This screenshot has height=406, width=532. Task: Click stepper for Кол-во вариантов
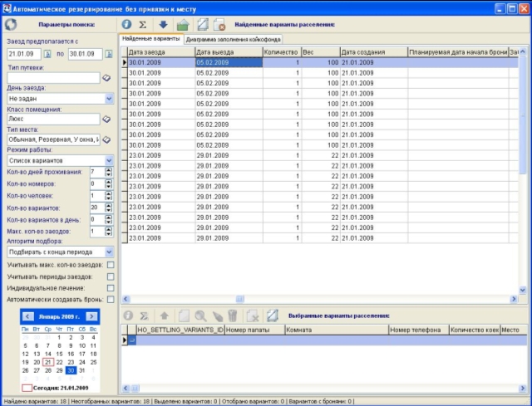[109, 208]
